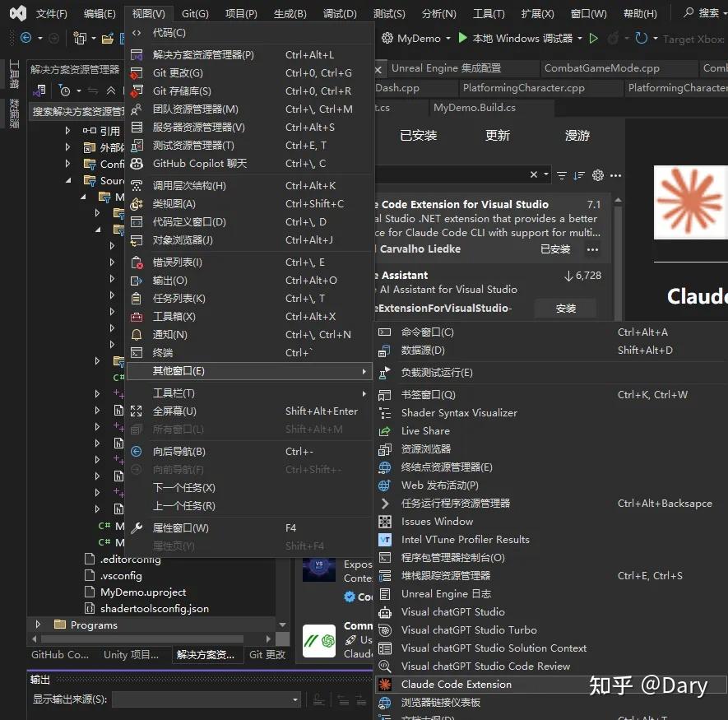Select .vsconfig file in tree

point(121,576)
